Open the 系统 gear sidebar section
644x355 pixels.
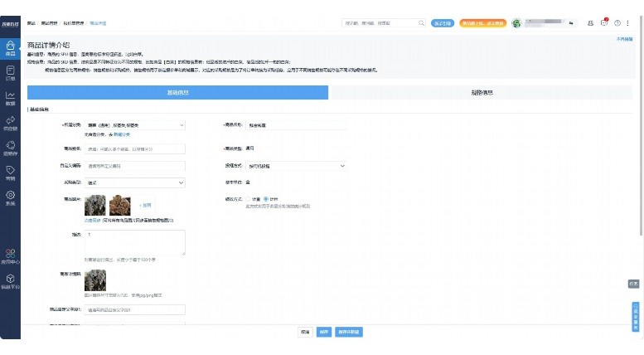pos(10,197)
